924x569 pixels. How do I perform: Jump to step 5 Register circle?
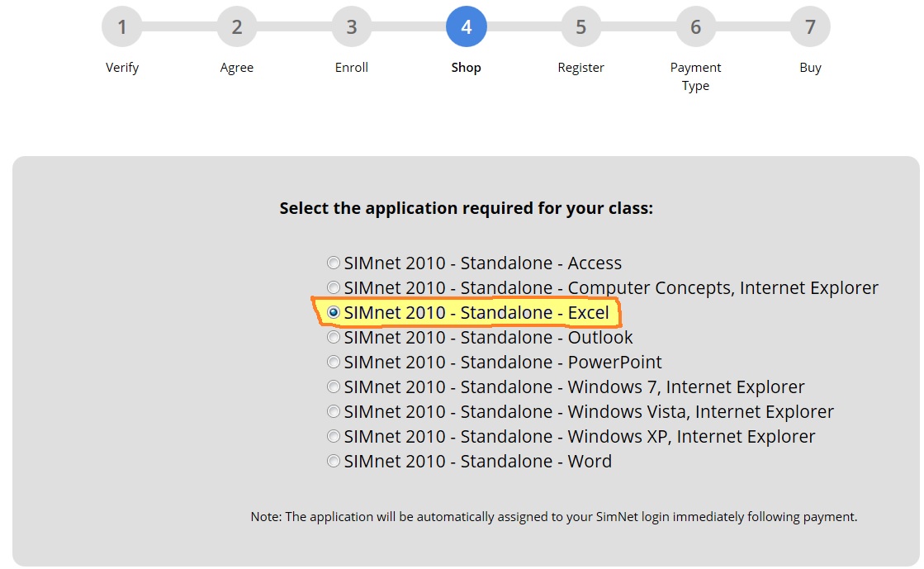pos(581,26)
